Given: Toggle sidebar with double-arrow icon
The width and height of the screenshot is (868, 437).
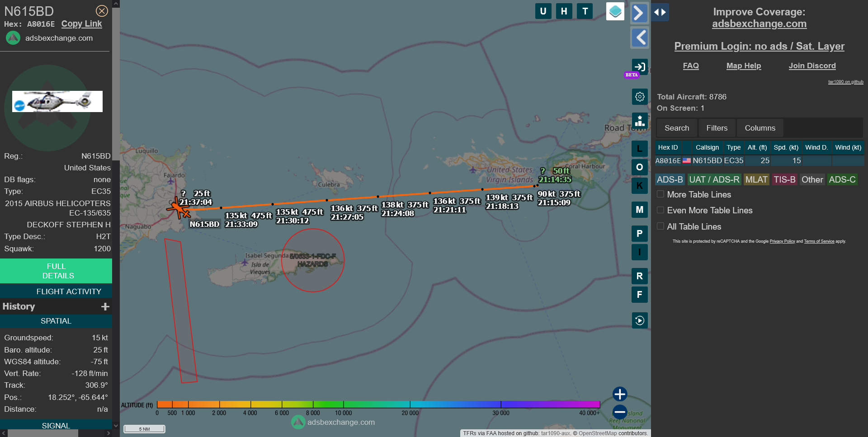Looking at the screenshot, I should tap(660, 12).
